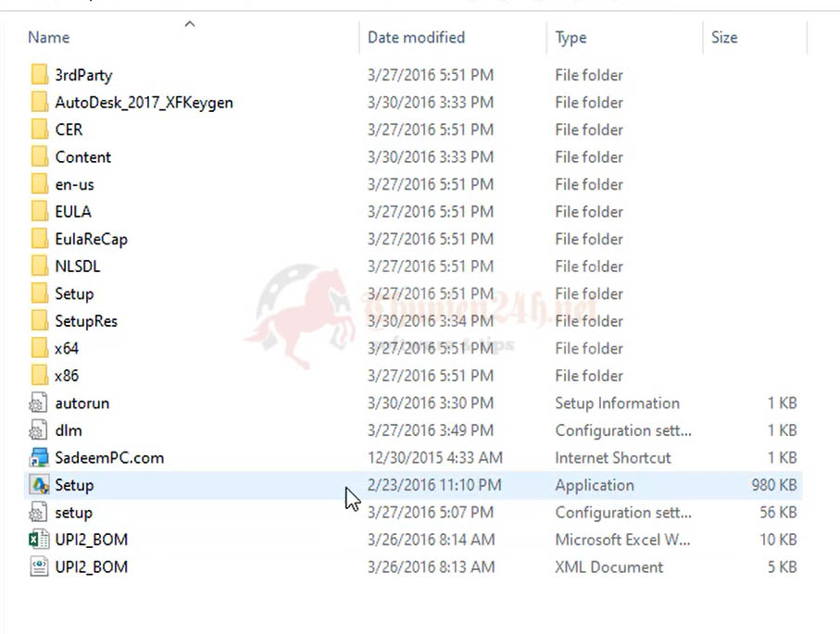
Task: Click the UPI2_BOM Excel worksheet icon
Action: (39, 539)
